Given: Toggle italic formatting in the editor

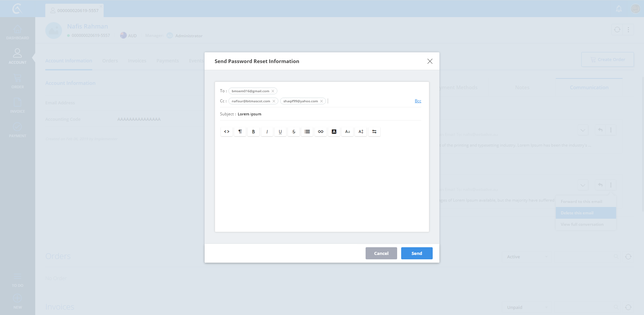Looking at the screenshot, I should (x=267, y=132).
